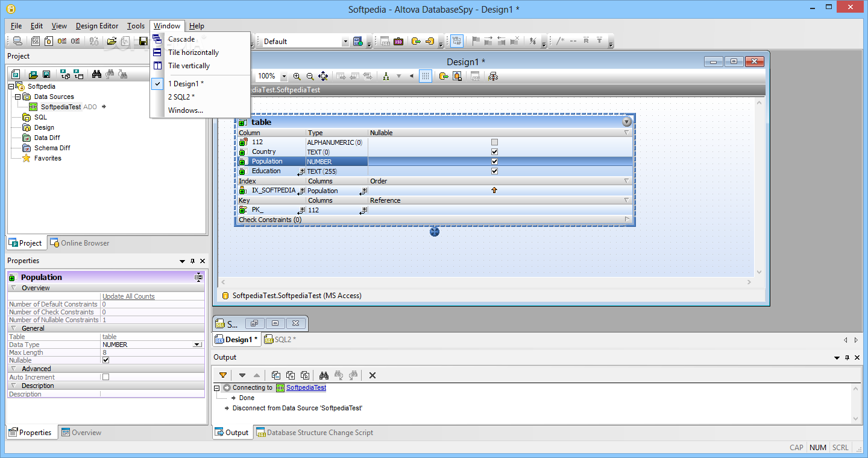Viewport: 868px width, 458px height.
Task: Click the Update All Counts link
Action: pos(128,296)
